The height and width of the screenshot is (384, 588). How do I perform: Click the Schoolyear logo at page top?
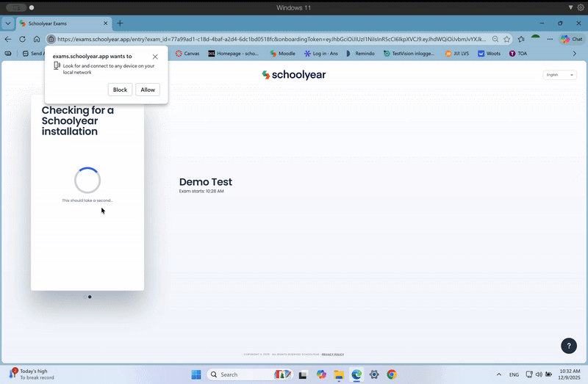click(294, 75)
